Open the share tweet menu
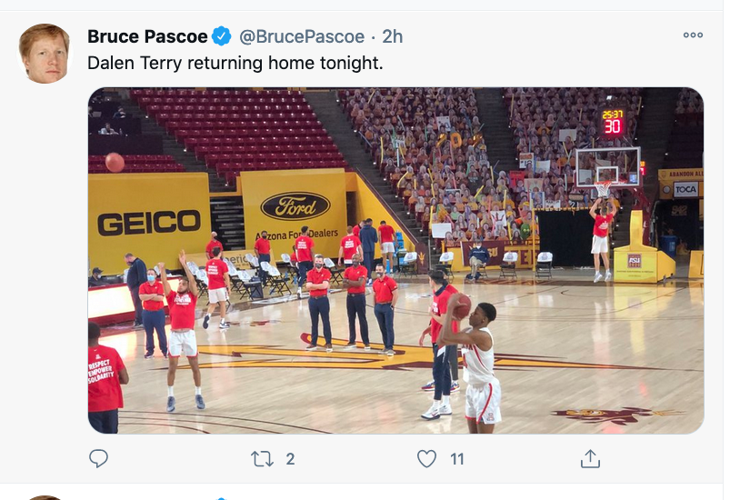 [x=591, y=459]
